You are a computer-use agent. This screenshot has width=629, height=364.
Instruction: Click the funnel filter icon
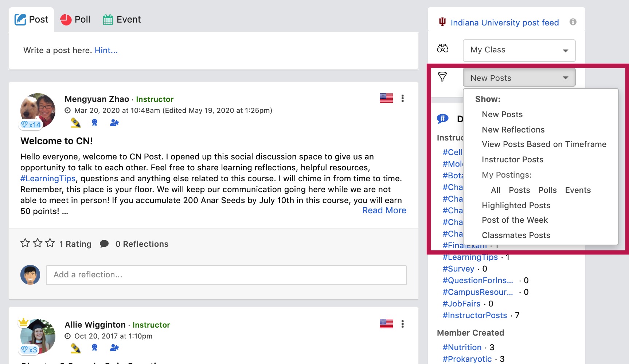tap(442, 77)
